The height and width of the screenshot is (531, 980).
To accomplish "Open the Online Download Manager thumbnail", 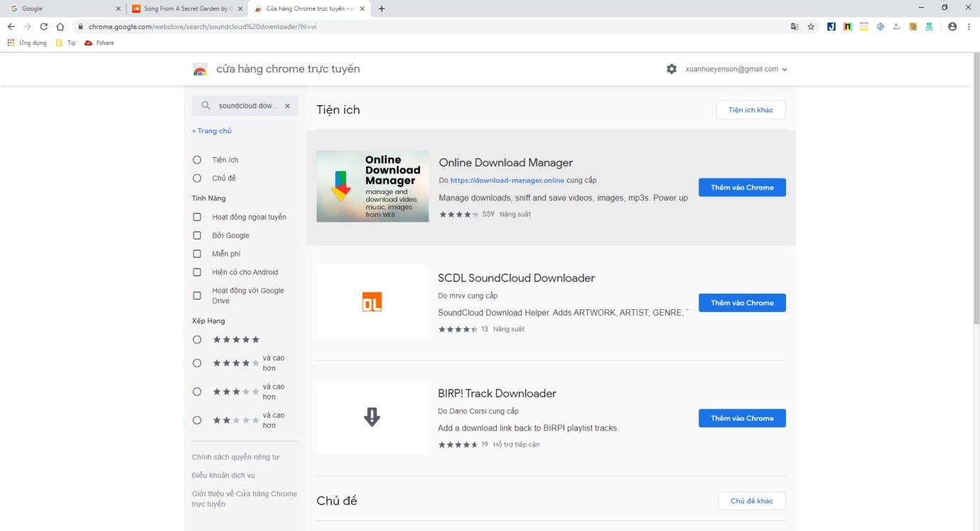I will tap(372, 186).
